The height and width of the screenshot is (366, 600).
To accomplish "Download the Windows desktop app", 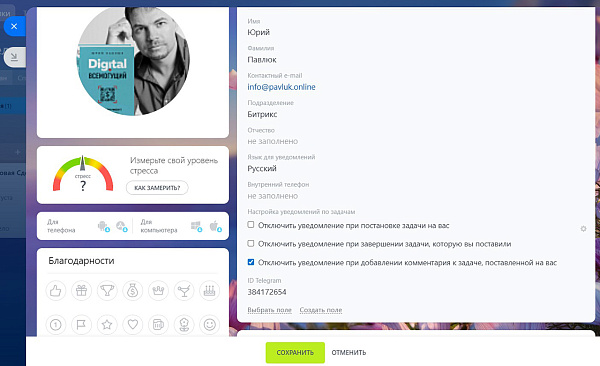I will pos(197,226).
